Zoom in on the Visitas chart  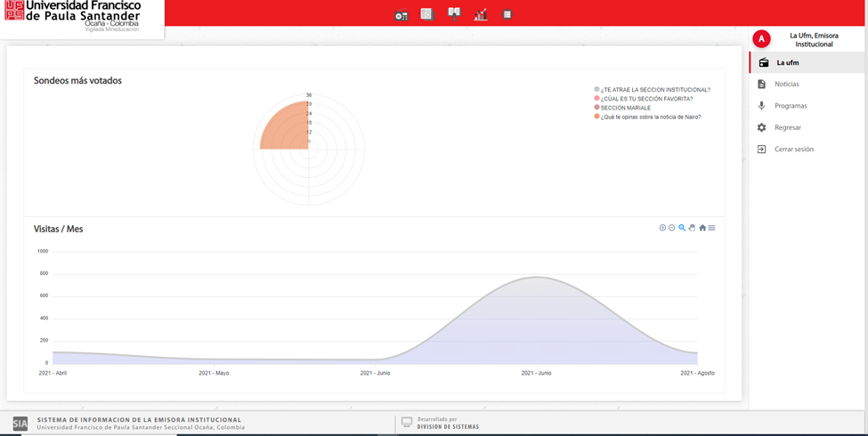pos(662,228)
